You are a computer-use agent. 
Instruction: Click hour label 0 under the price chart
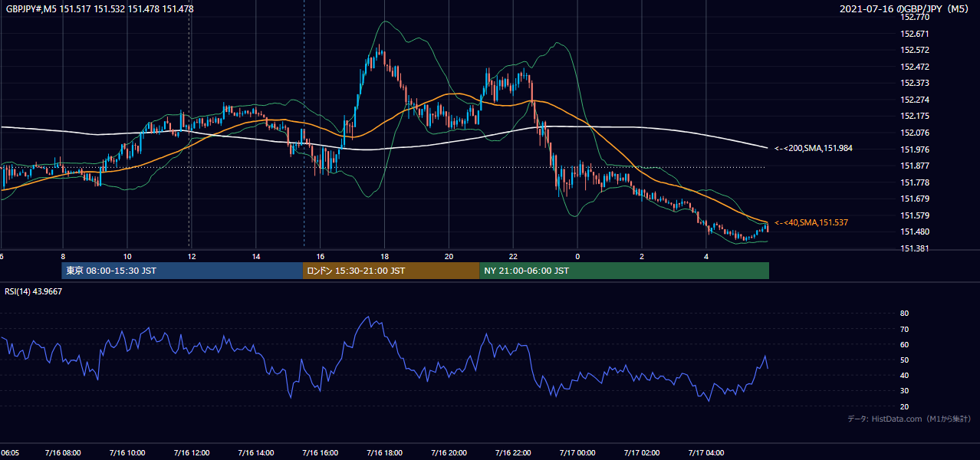[577, 256]
